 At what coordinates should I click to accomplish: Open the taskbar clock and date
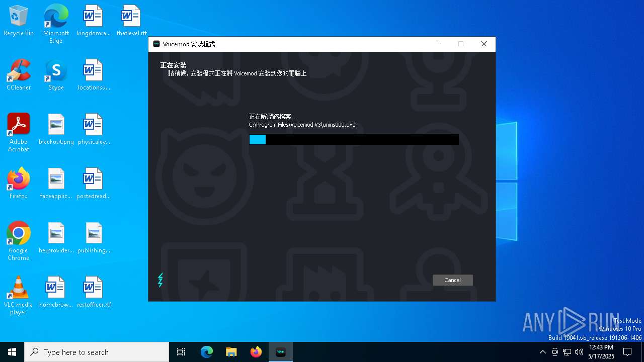click(601, 352)
